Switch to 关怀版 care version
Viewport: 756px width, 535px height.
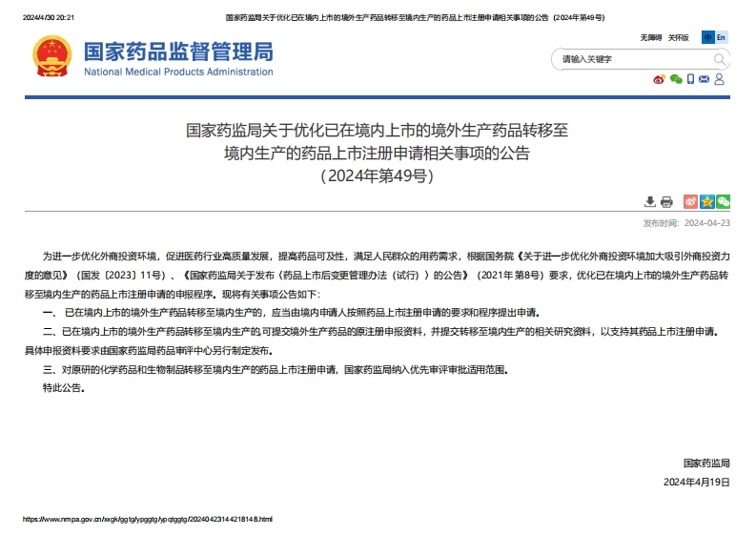tap(679, 37)
